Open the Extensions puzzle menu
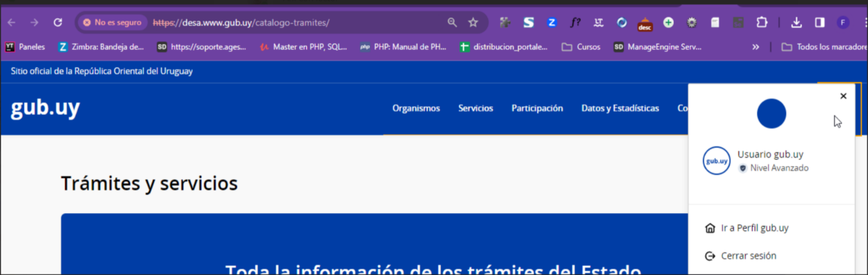 pyautogui.click(x=762, y=23)
